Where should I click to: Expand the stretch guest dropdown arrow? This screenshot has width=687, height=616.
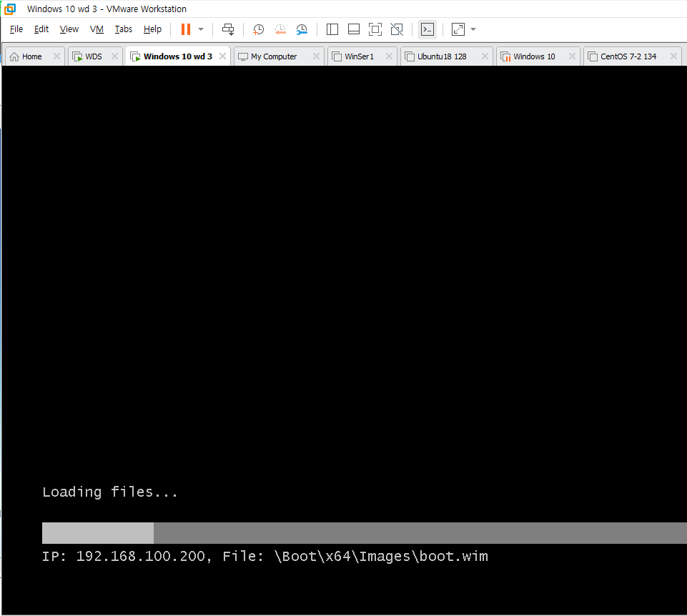tap(473, 29)
